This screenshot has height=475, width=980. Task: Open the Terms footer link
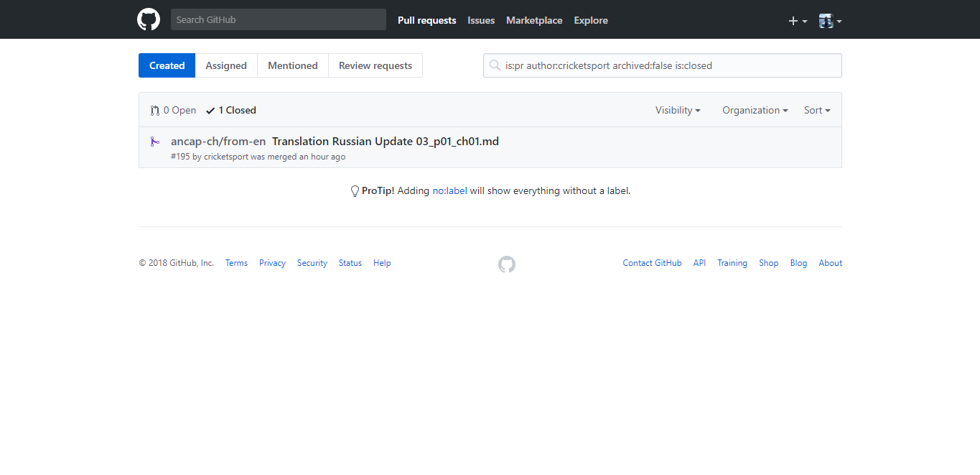pos(236,263)
